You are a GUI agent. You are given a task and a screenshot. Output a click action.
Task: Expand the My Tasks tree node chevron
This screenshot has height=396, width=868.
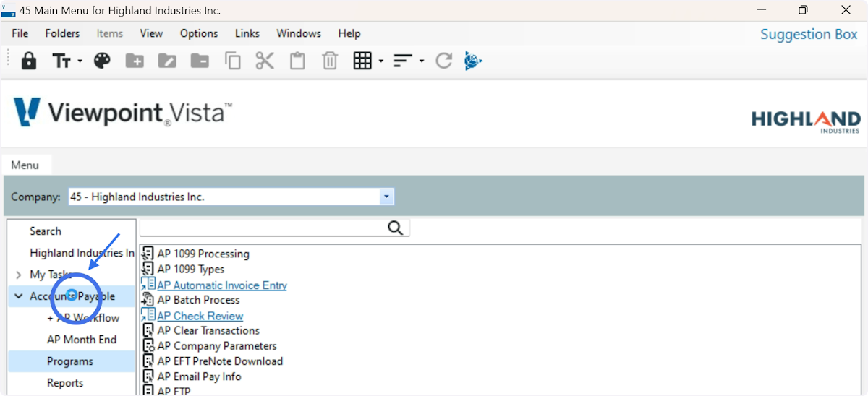coord(18,275)
